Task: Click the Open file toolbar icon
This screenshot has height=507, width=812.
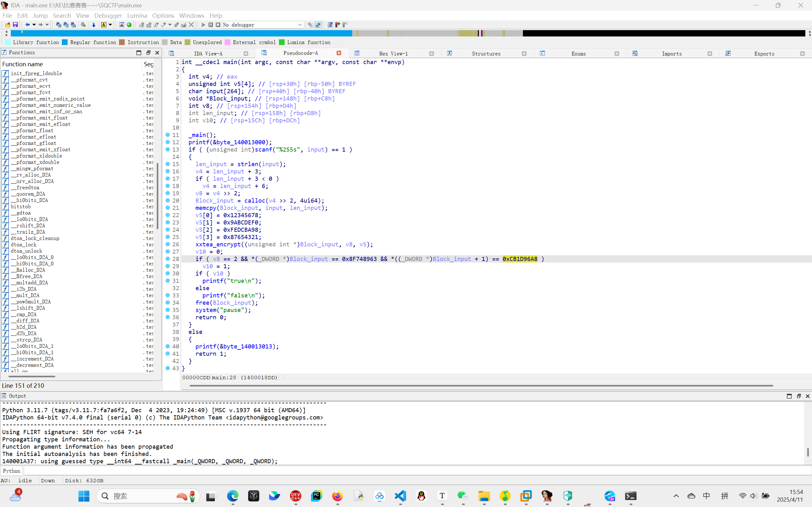Action: pos(8,25)
